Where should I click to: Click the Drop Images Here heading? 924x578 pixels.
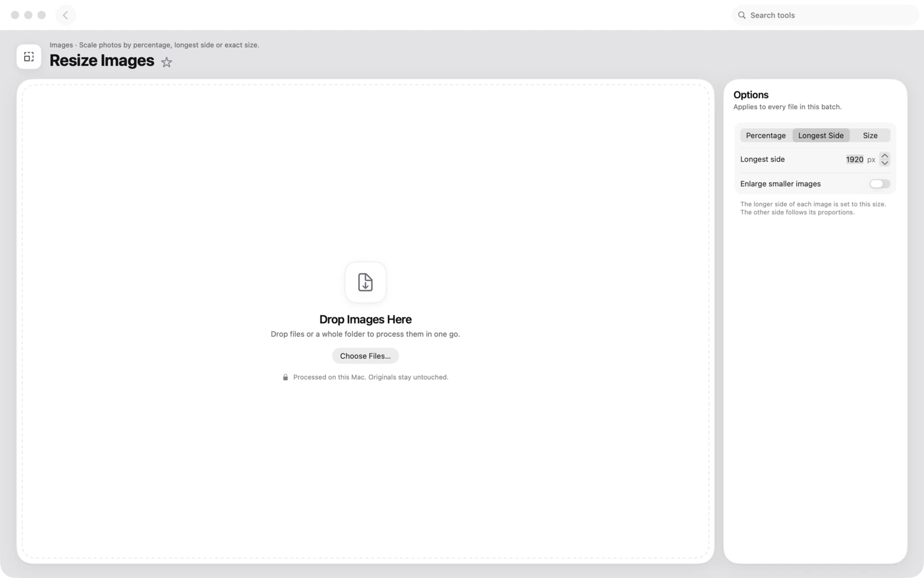366,320
